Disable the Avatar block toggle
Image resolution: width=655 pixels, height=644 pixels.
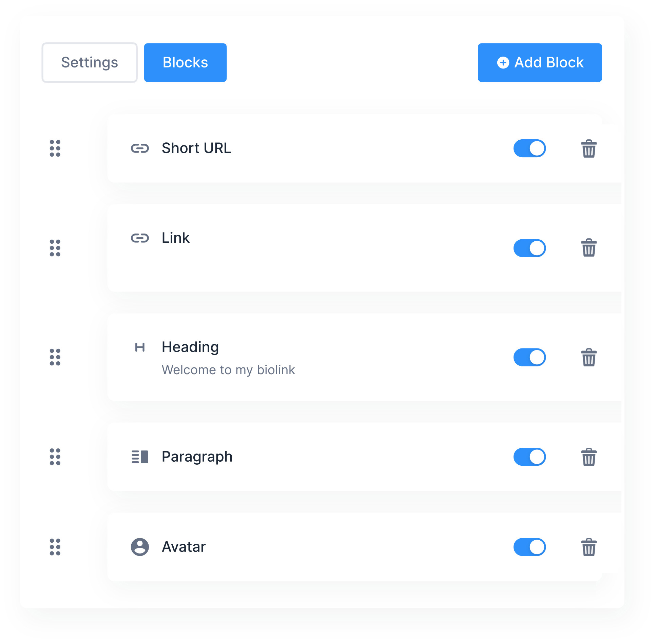pos(529,547)
